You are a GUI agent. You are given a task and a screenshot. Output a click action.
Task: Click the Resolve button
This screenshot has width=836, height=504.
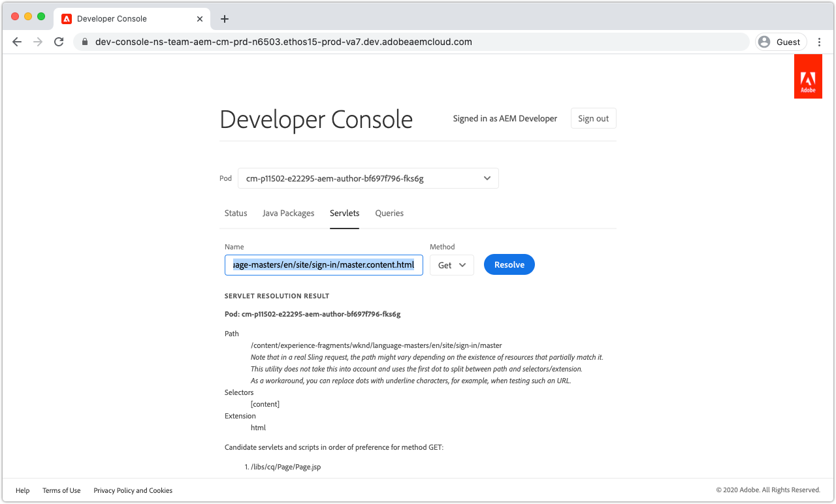(x=509, y=264)
